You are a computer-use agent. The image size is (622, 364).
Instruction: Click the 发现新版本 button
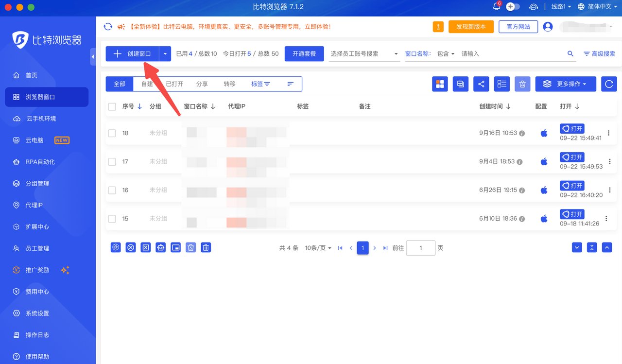(x=471, y=27)
